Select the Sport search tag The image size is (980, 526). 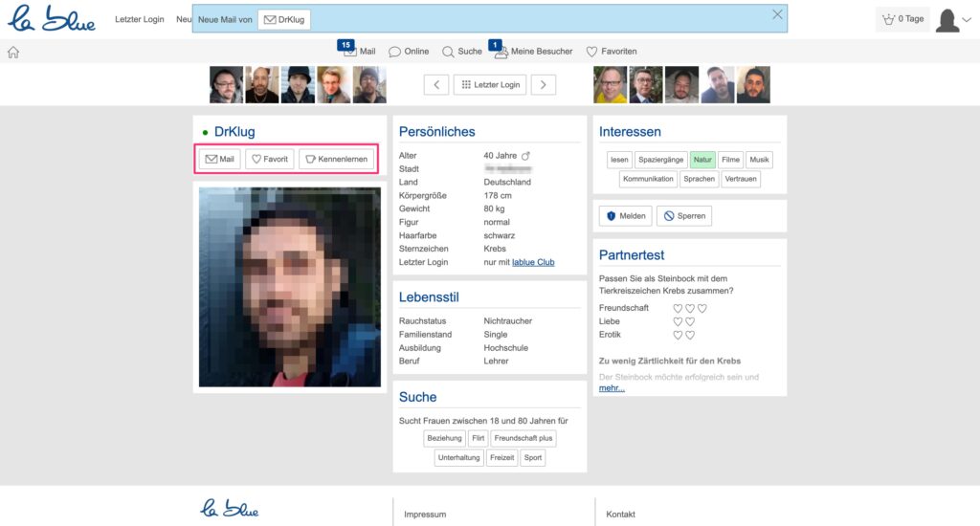tap(533, 458)
